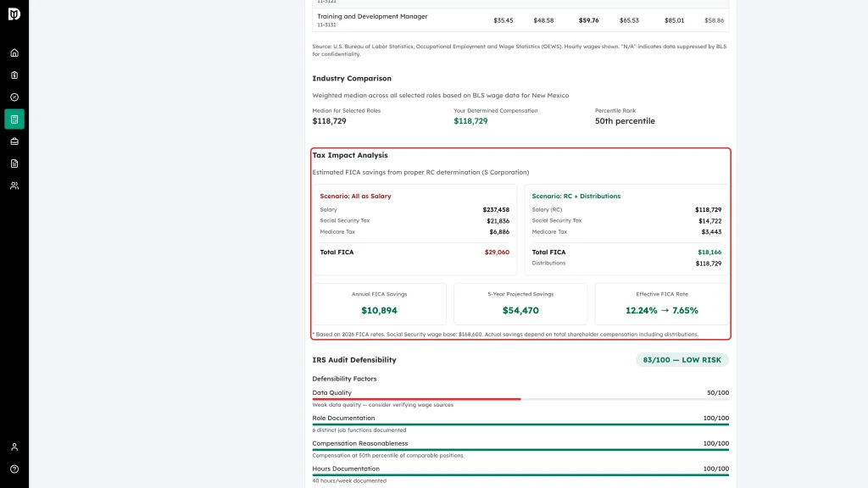The height and width of the screenshot is (488, 868).
Task: Click the Median for Selected Roles value
Action: (330, 121)
